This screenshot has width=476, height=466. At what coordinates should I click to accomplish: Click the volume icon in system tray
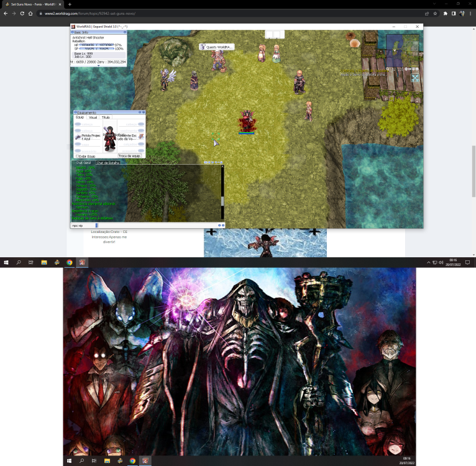[441, 262]
